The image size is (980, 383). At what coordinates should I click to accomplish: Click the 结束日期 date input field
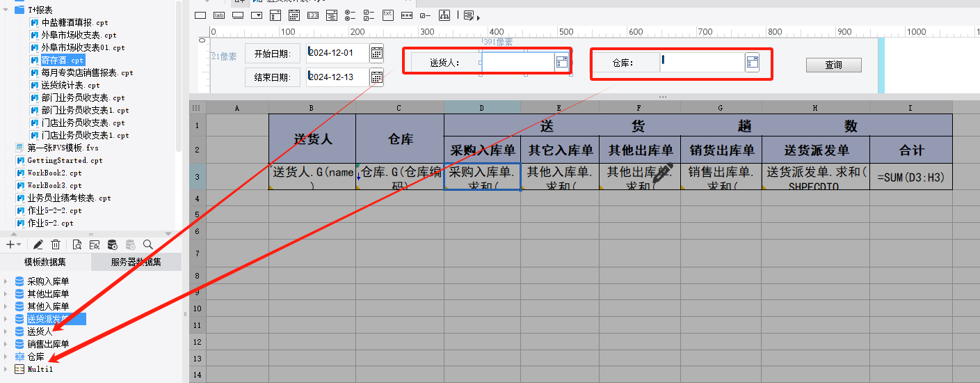[337, 77]
